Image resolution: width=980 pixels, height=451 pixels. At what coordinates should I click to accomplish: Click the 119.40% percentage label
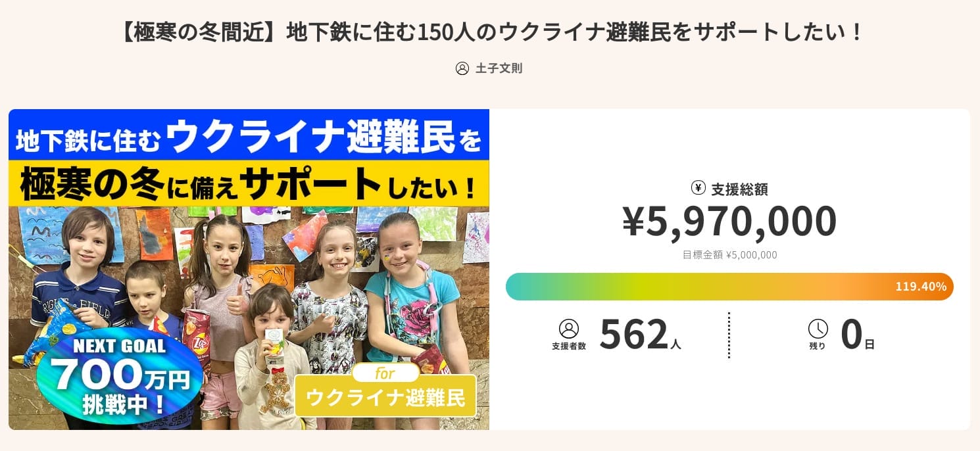[920, 287]
